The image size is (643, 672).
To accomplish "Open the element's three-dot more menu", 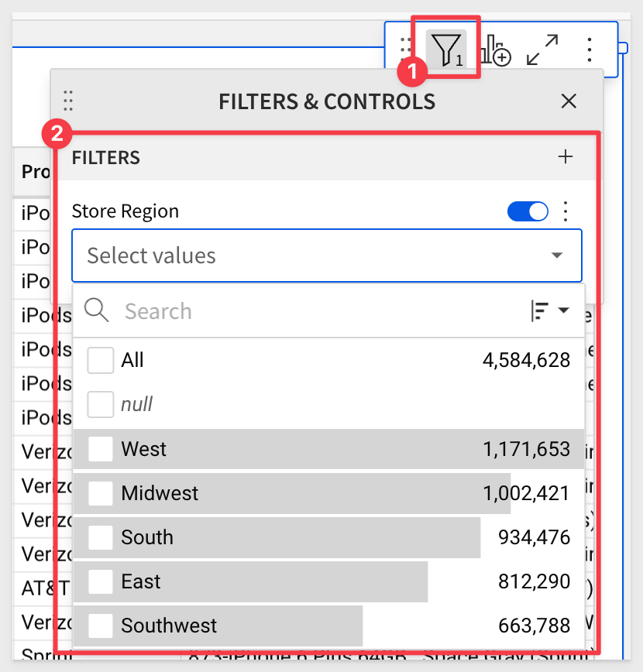I will tap(590, 50).
